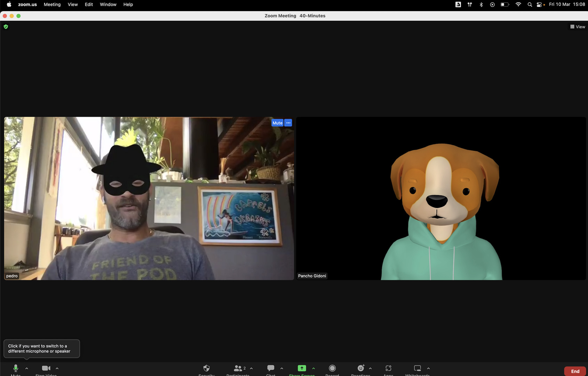Viewport: 588px width, 376px height.
Task: Open the View layout button
Action: coord(578,27)
